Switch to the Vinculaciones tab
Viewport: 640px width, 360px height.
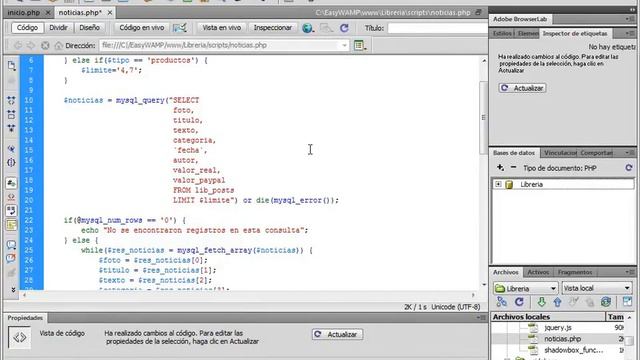click(560, 153)
